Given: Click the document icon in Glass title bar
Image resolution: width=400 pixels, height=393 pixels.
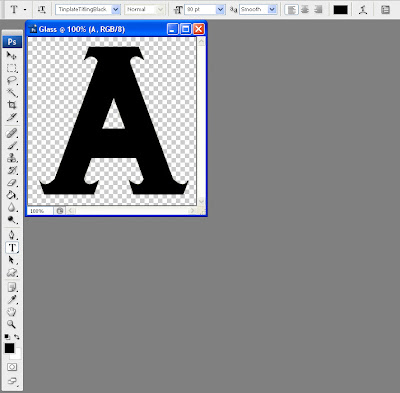Looking at the screenshot, I should (33, 29).
